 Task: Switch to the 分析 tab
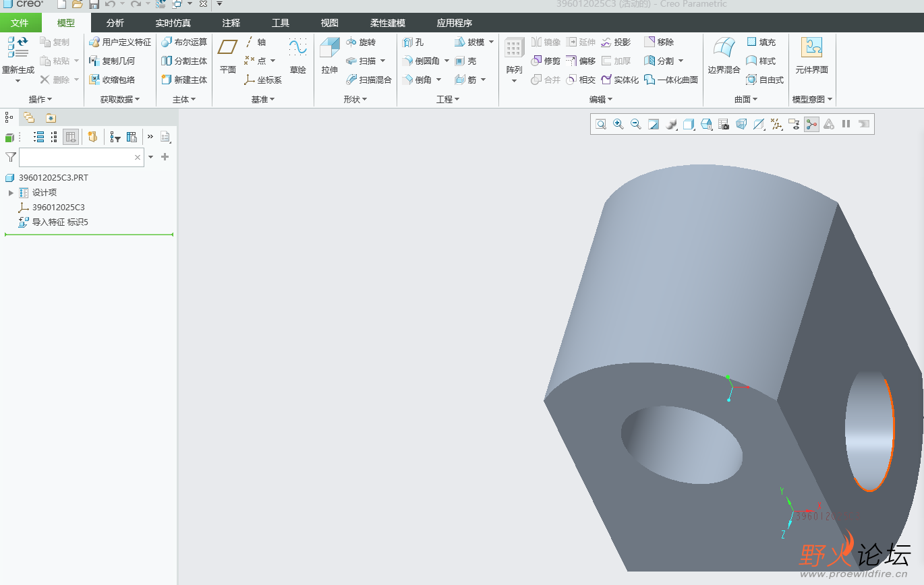(115, 23)
